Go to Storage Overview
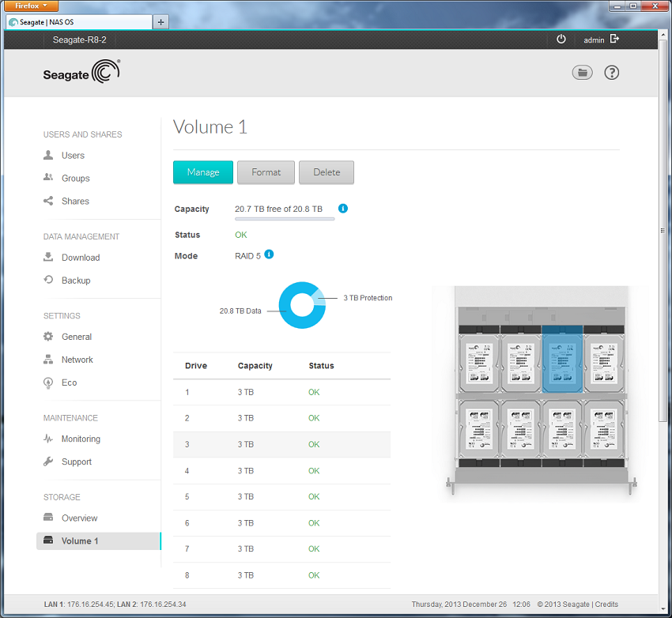 pyautogui.click(x=79, y=518)
